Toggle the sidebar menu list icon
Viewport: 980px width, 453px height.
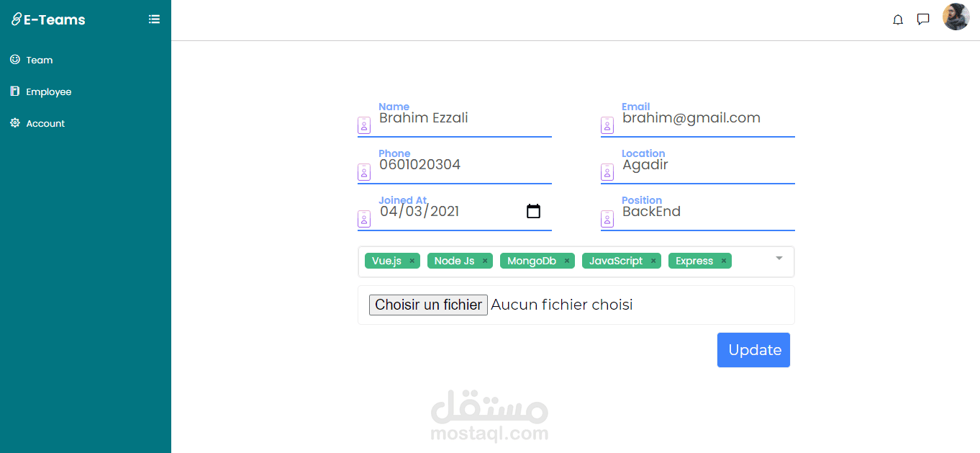click(x=154, y=19)
